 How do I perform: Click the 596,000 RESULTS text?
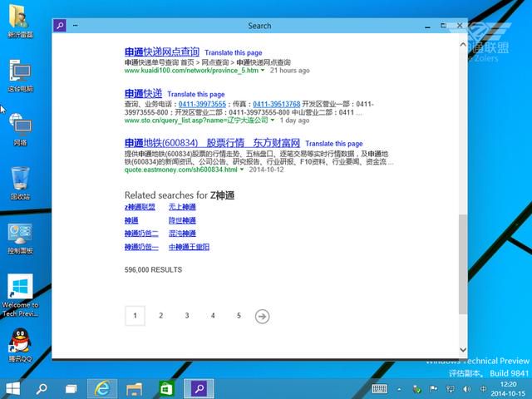[153, 269]
